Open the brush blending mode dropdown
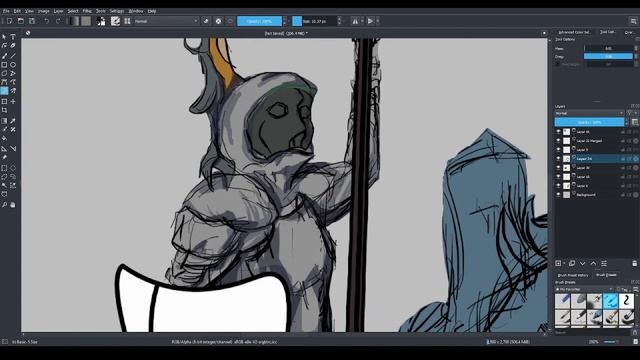 click(166, 21)
